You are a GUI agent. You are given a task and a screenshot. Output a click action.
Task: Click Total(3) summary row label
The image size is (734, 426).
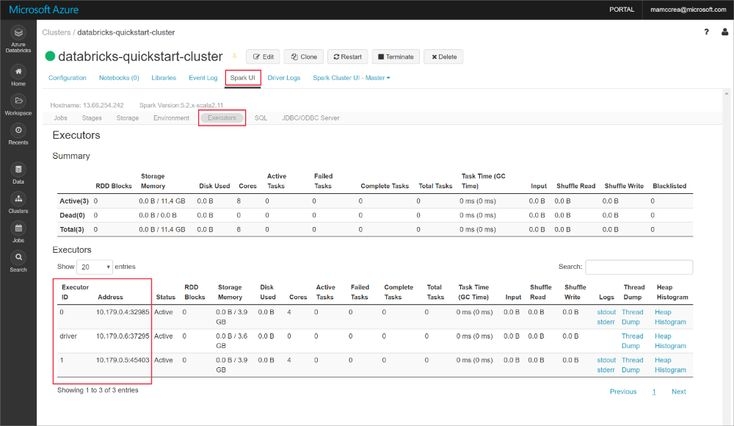click(72, 229)
